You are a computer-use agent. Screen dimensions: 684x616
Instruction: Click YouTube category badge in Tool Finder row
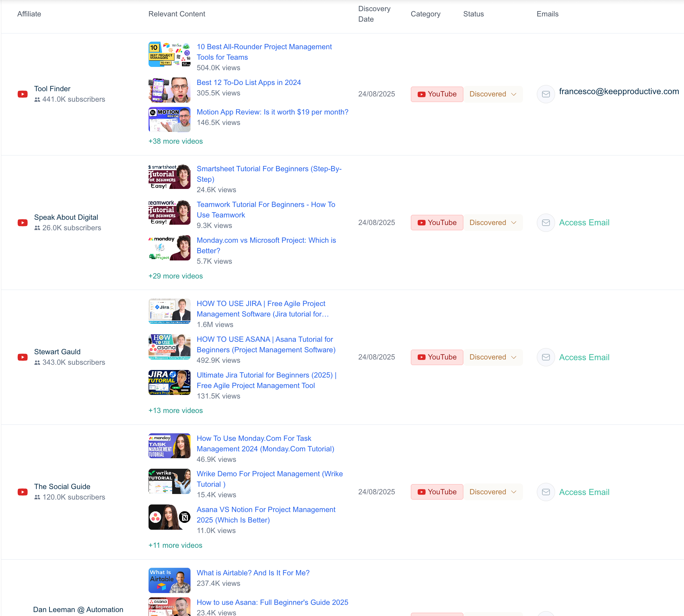[x=437, y=94]
